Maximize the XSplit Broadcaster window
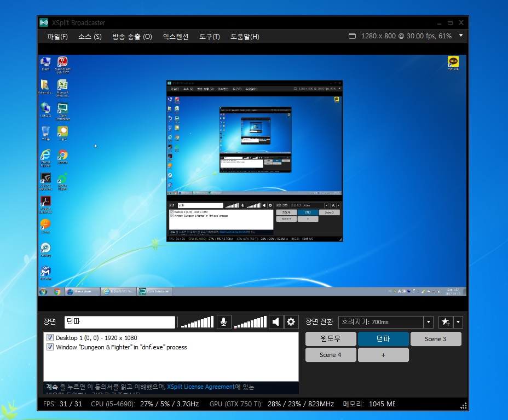This screenshot has width=508, height=420. (450, 22)
